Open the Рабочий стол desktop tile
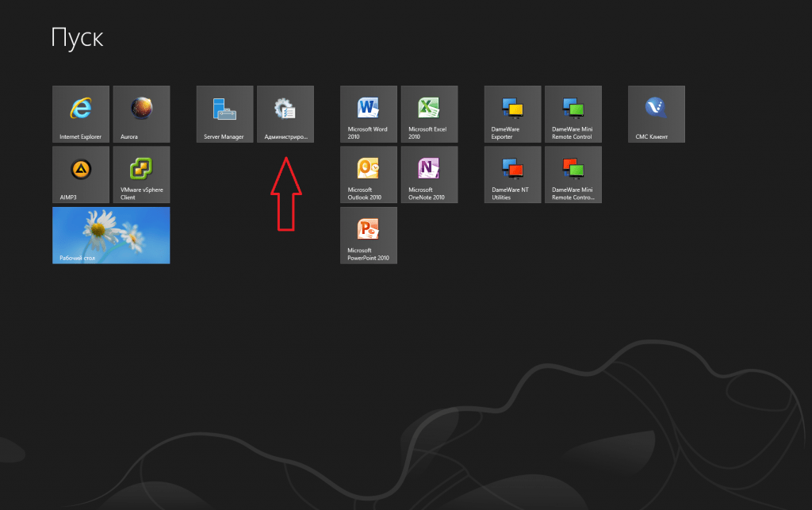Image resolution: width=812 pixels, height=510 pixels. [x=111, y=236]
